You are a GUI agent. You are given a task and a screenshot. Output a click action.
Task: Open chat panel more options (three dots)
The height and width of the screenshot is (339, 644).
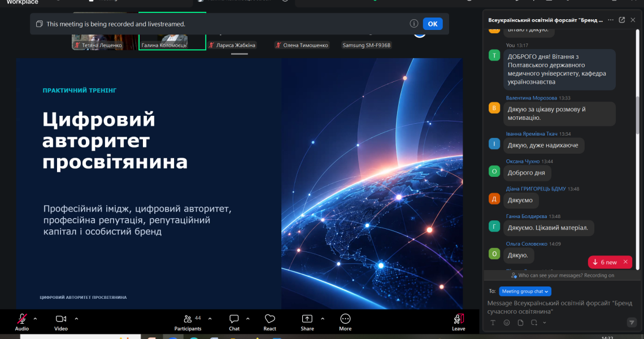(x=611, y=20)
